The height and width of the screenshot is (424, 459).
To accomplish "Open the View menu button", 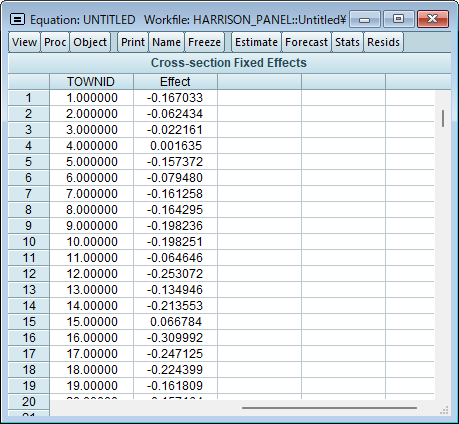I will pyautogui.click(x=24, y=42).
